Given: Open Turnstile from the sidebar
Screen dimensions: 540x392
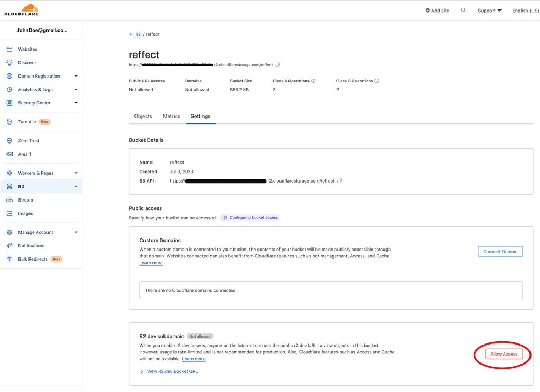Looking at the screenshot, I should [x=27, y=122].
